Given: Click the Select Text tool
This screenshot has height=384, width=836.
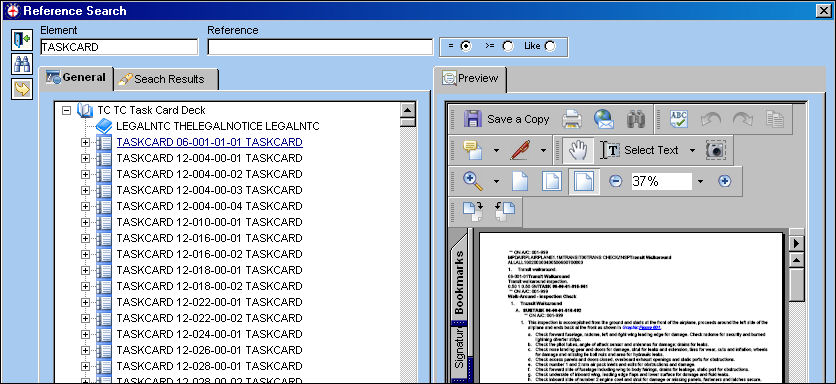Looking at the screenshot, I should click(641, 150).
